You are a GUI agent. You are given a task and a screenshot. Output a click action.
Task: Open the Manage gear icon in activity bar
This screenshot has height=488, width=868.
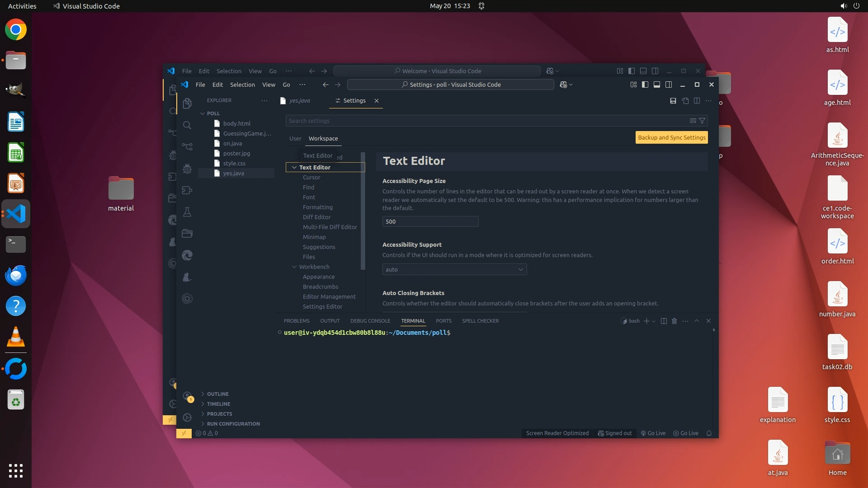click(187, 418)
